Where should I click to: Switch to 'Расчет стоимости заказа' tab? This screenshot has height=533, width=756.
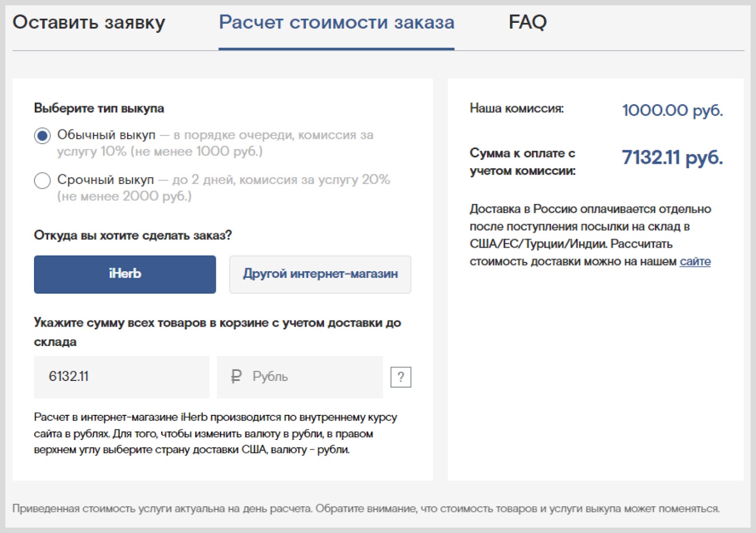point(336,22)
